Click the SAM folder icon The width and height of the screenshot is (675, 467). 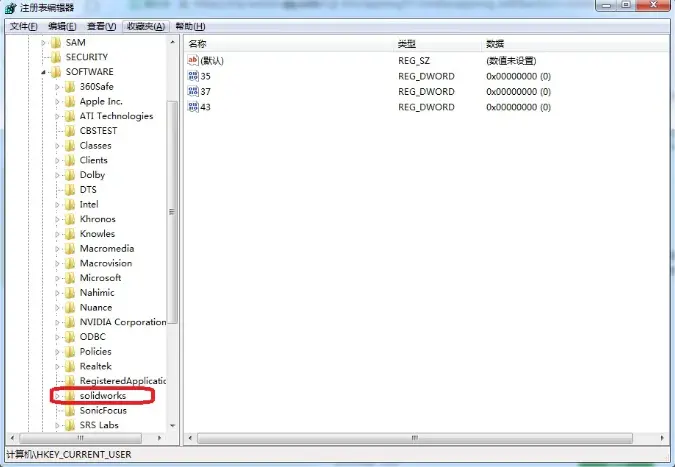pos(56,43)
